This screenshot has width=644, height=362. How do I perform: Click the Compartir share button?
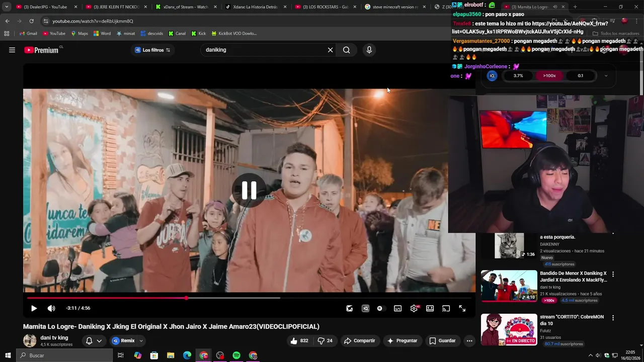point(359,340)
